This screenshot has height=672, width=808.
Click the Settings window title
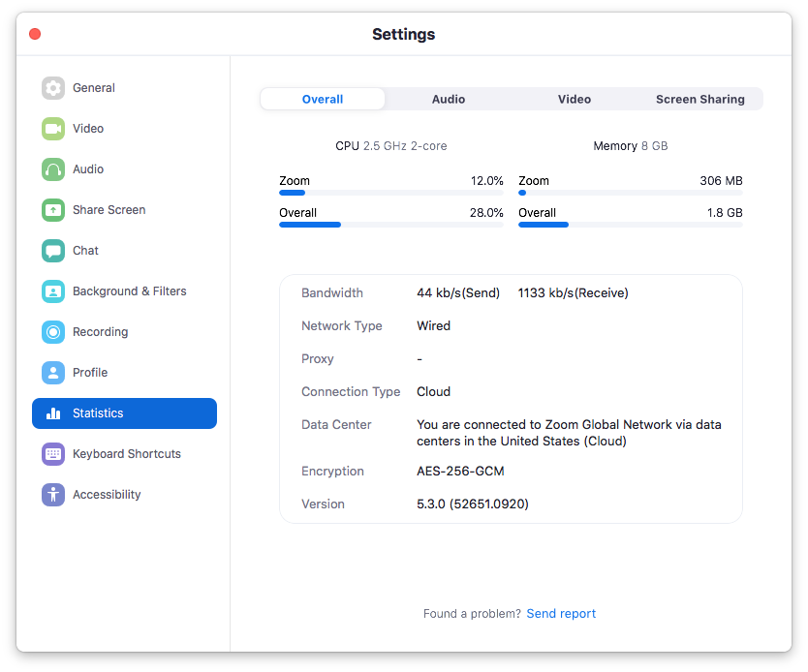[x=404, y=35]
